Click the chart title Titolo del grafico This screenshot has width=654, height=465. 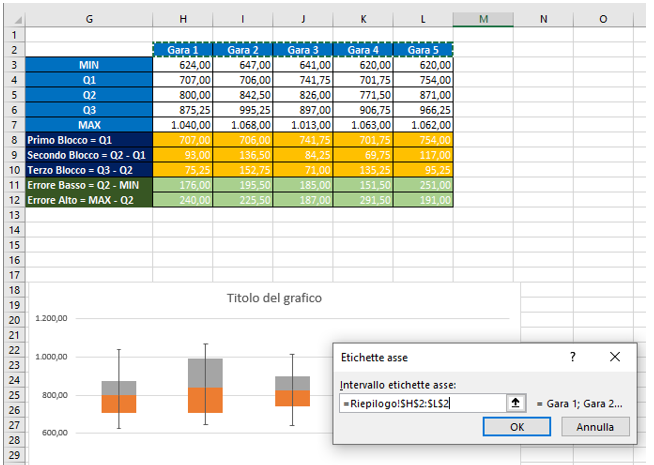pyautogui.click(x=270, y=297)
